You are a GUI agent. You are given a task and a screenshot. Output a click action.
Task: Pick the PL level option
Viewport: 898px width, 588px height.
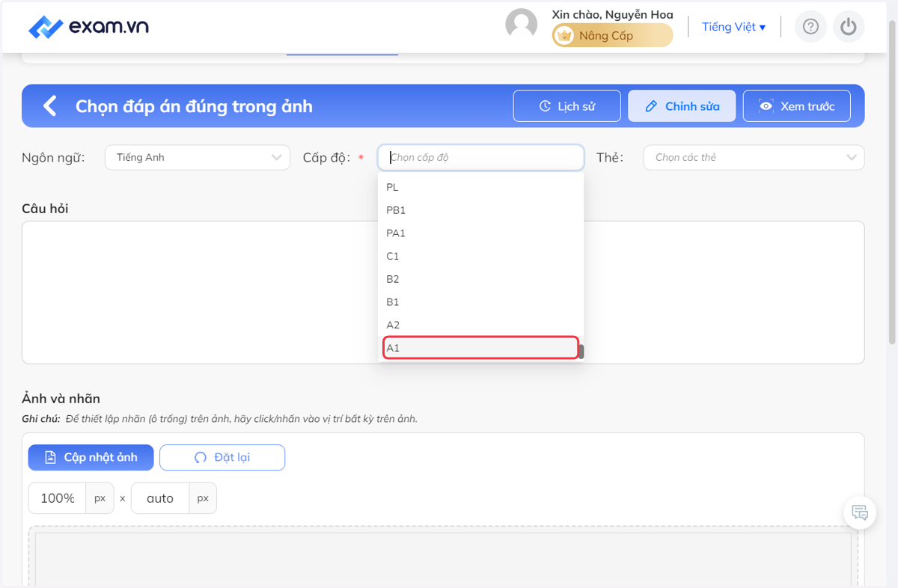tap(480, 187)
